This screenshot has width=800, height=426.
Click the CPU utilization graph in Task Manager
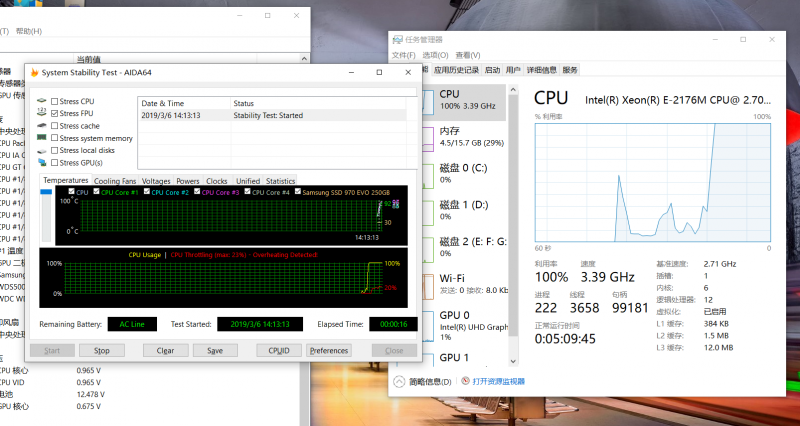pos(653,182)
